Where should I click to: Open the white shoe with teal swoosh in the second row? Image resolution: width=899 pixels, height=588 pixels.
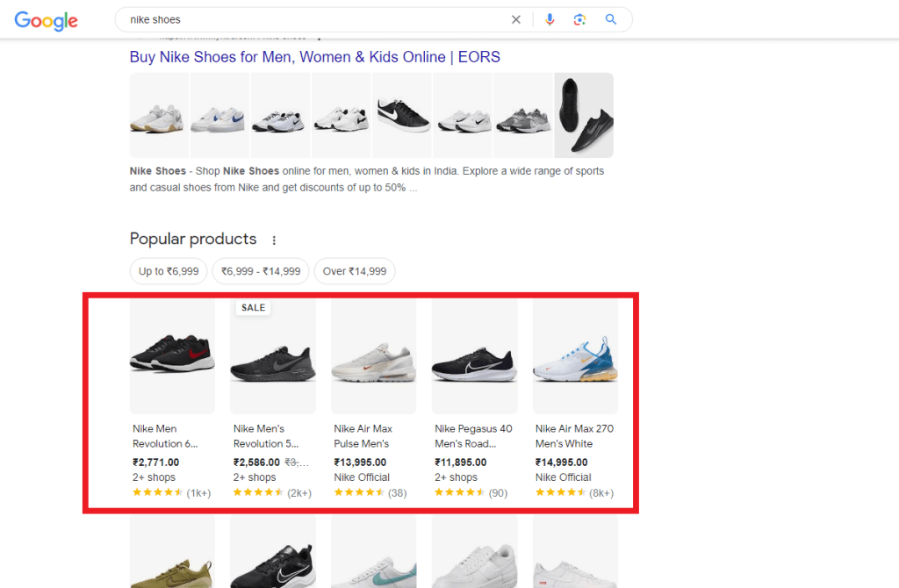coord(374,551)
